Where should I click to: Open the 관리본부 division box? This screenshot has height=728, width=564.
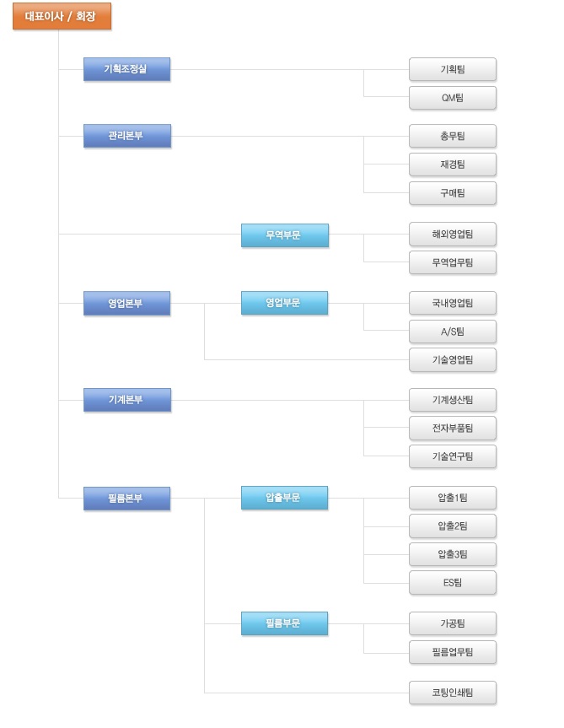pyautogui.click(x=127, y=136)
